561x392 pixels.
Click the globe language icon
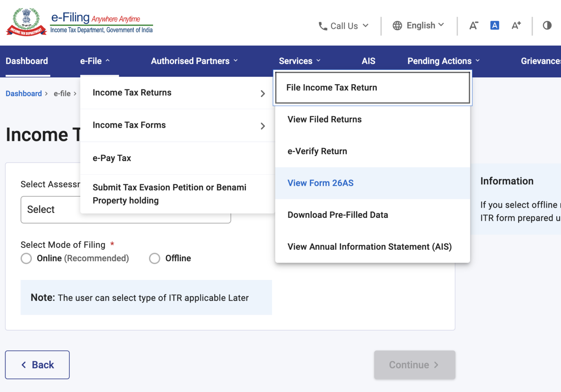[397, 26]
